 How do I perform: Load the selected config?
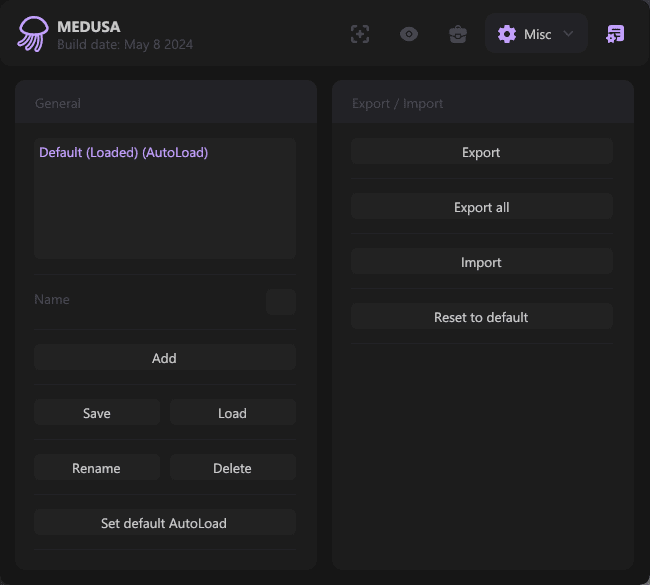(232, 413)
